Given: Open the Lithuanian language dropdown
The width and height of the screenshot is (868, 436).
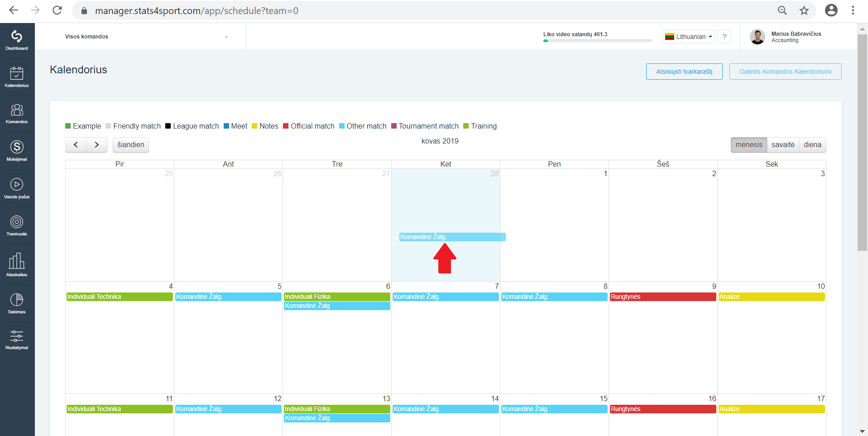Looking at the screenshot, I should 688,37.
